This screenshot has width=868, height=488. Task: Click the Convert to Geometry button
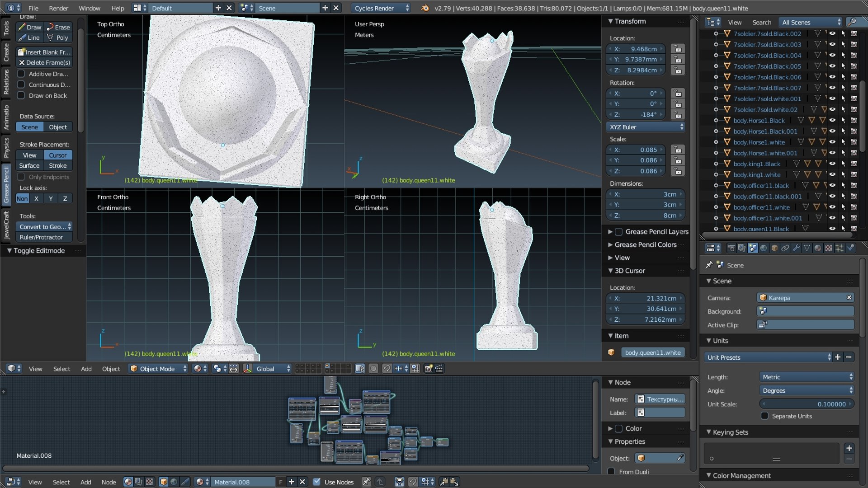click(x=44, y=227)
